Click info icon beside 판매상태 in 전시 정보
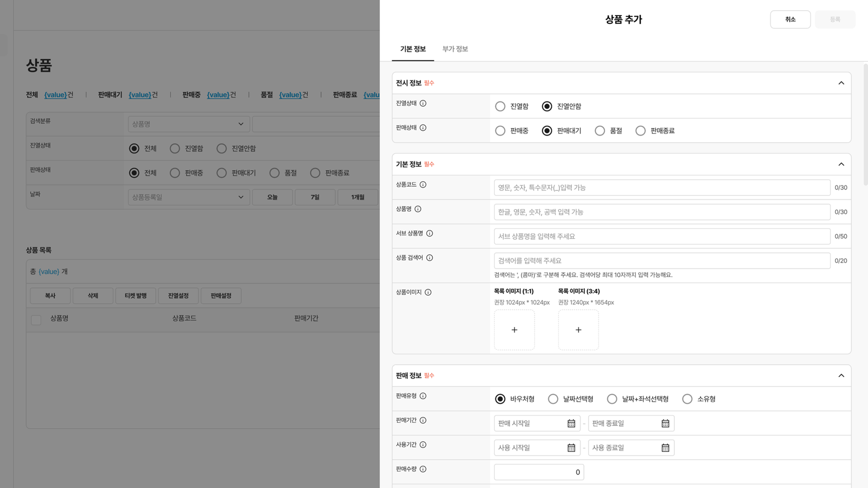 (423, 128)
